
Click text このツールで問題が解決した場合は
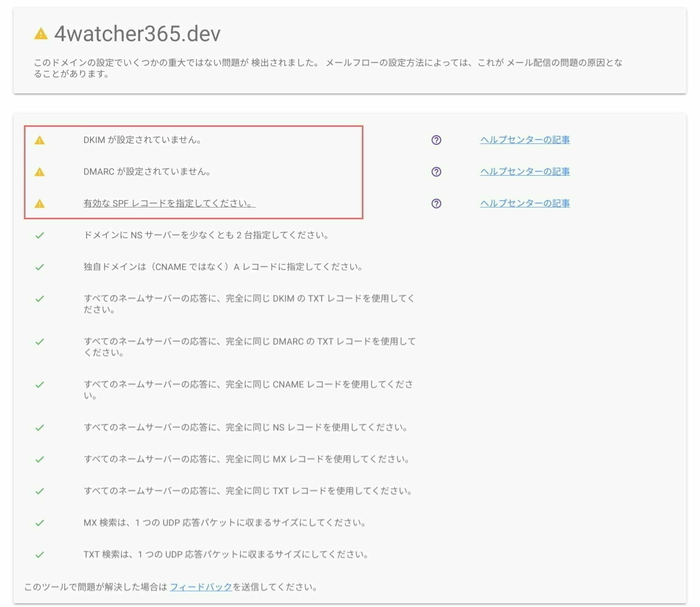point(96,587)
